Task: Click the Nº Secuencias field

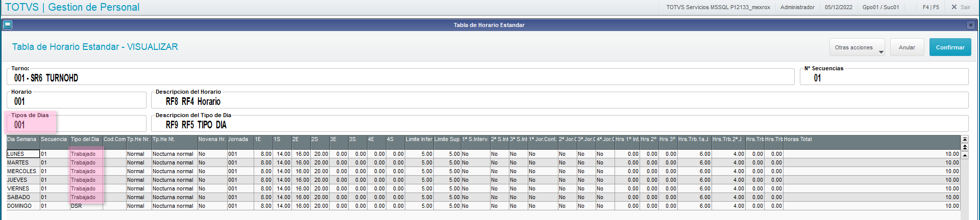Action: [884, 78]
